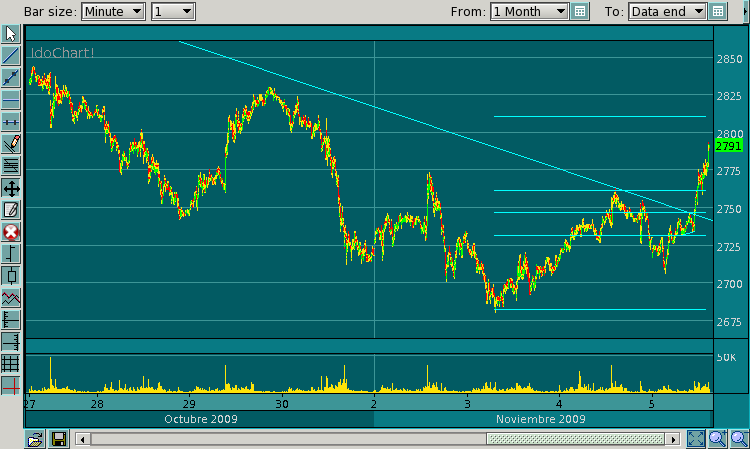Select the pencil parallel lines tool

tap(11, 144)
